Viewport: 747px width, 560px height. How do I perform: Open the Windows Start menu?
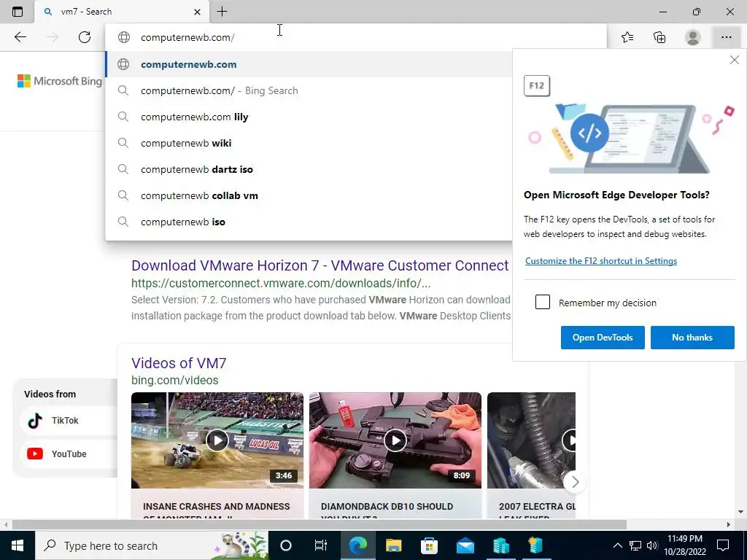tap(18, 545)
